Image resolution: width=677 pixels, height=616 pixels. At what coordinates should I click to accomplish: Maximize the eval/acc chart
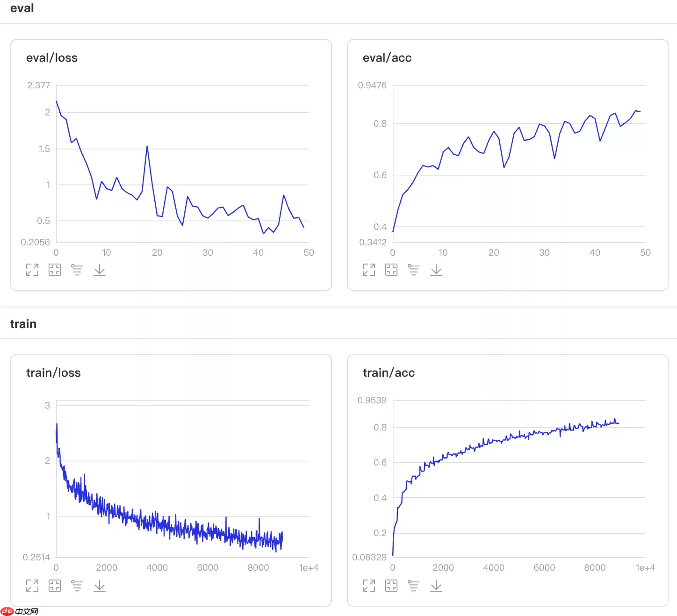(369, 270)
